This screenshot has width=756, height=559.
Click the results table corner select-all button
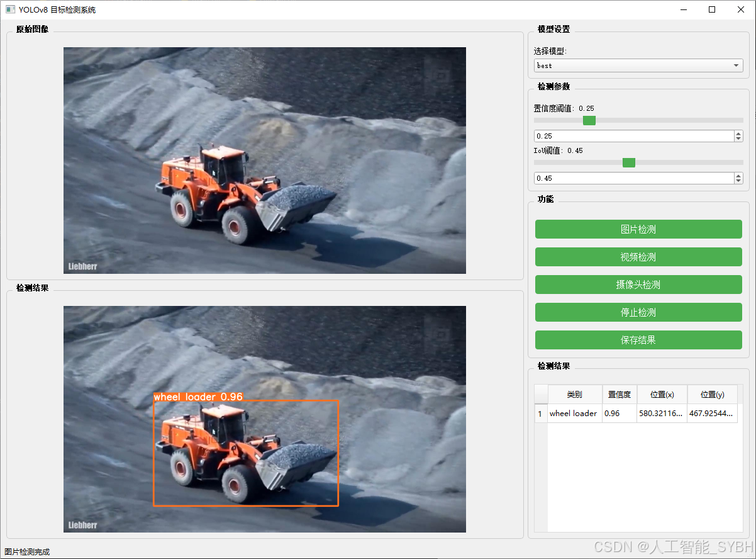pos(541,395)
